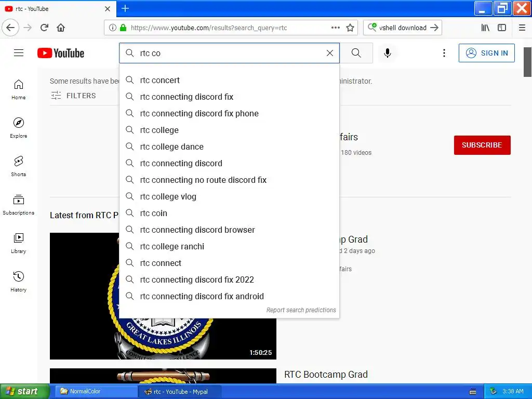The height and width of the screenshot is (399, 532).
Task: Open browser application hamburger menu
Action: pyautogui.click(x=522, y=28)
